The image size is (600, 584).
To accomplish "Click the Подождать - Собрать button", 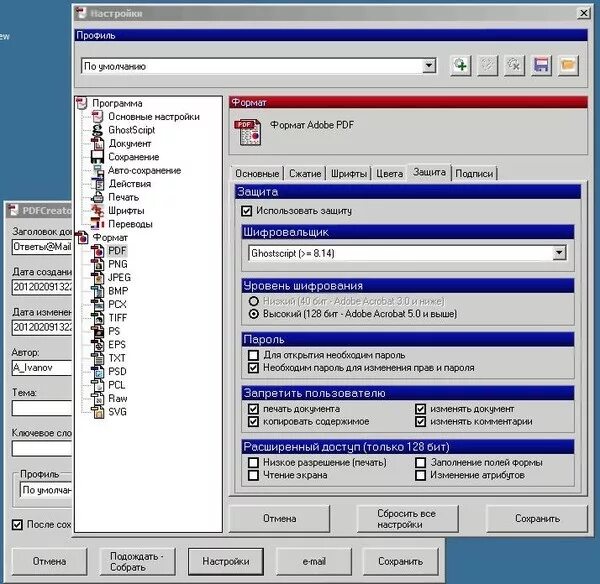I will pyautogui.click(x=137, y=561).
